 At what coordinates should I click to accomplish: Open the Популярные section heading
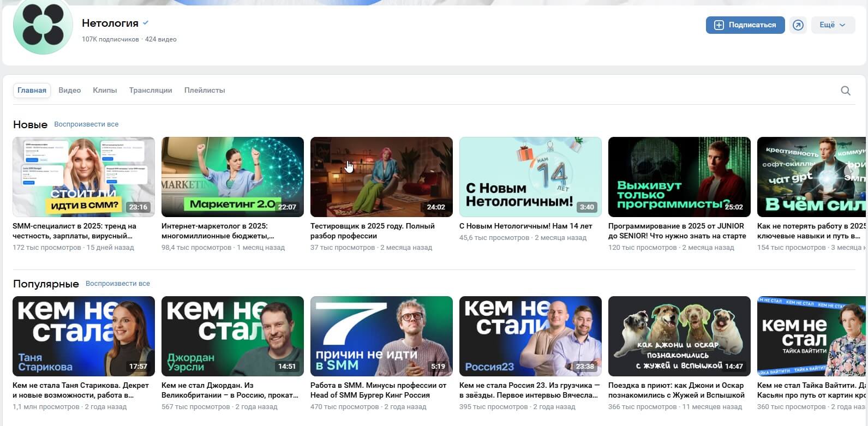pyautogui.click(x=46, y=284)
